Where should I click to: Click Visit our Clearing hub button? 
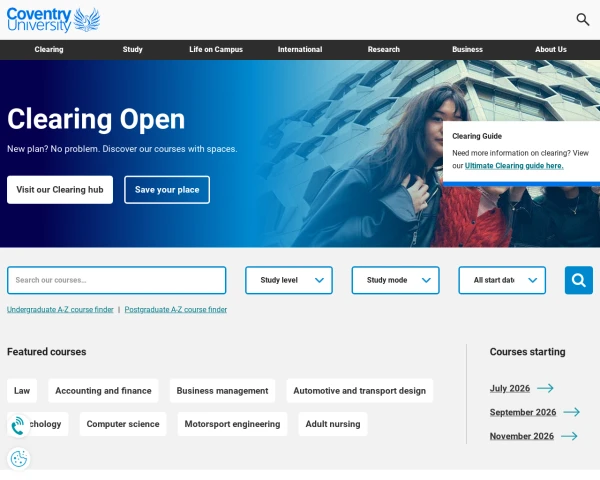60,190
